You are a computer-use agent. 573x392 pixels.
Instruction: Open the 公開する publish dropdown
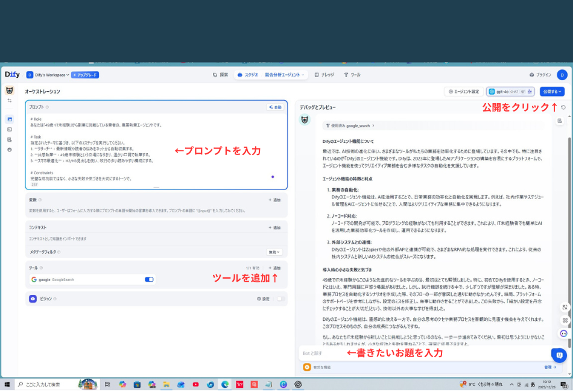click(552, 91)
